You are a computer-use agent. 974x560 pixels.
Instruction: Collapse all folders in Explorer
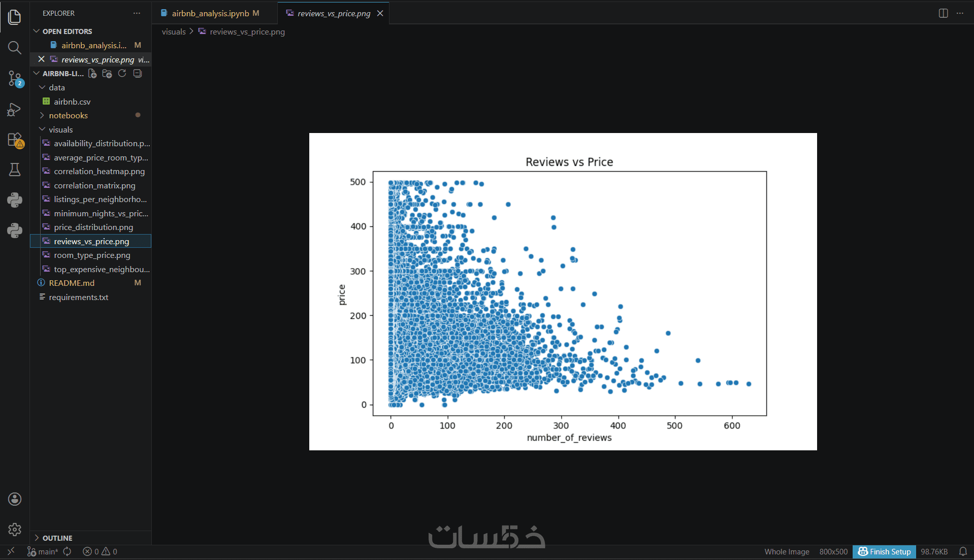pyautogui.click(x=137, y=74)
